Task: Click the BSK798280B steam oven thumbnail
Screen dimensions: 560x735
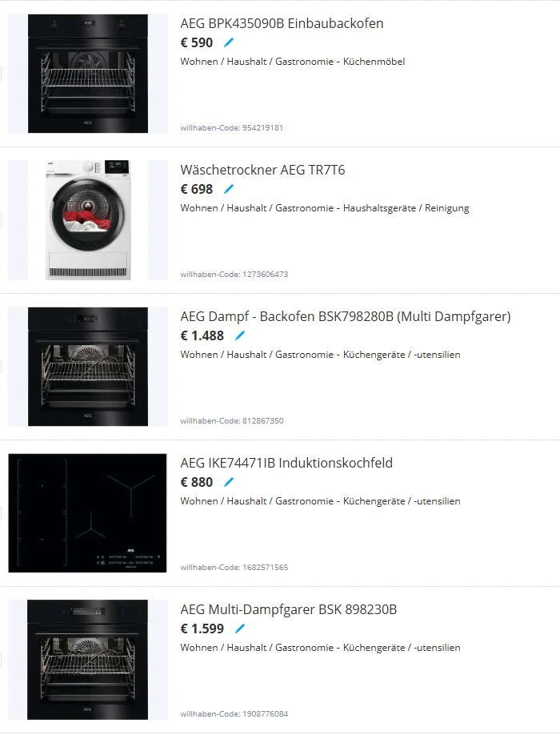Action: click(x=88, y=367)
